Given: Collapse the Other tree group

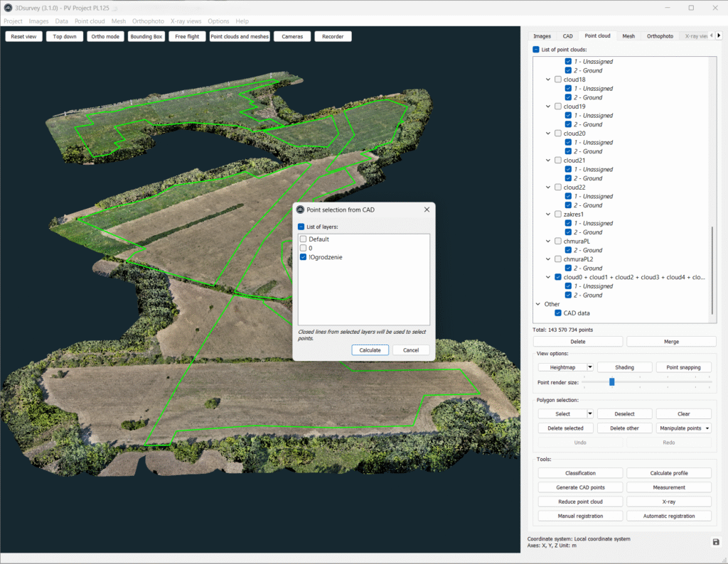Looking at the screenshot, I should coord(538,304).
